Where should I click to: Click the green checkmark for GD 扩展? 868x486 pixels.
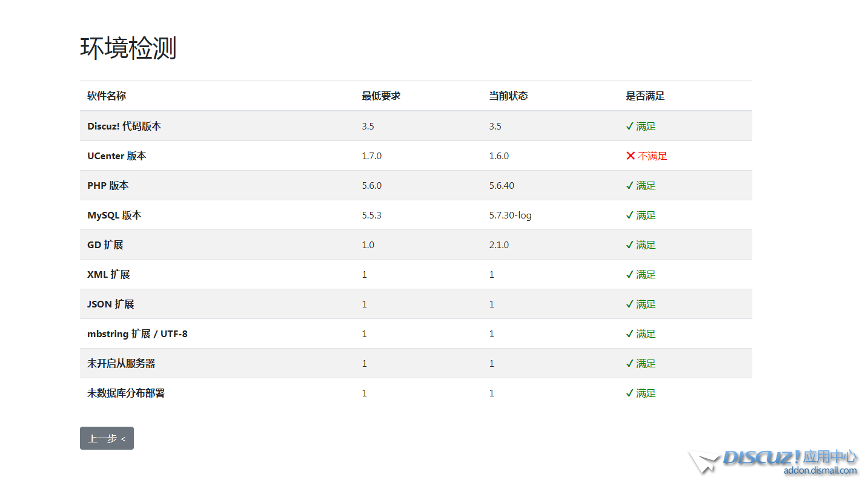[630, 245]
